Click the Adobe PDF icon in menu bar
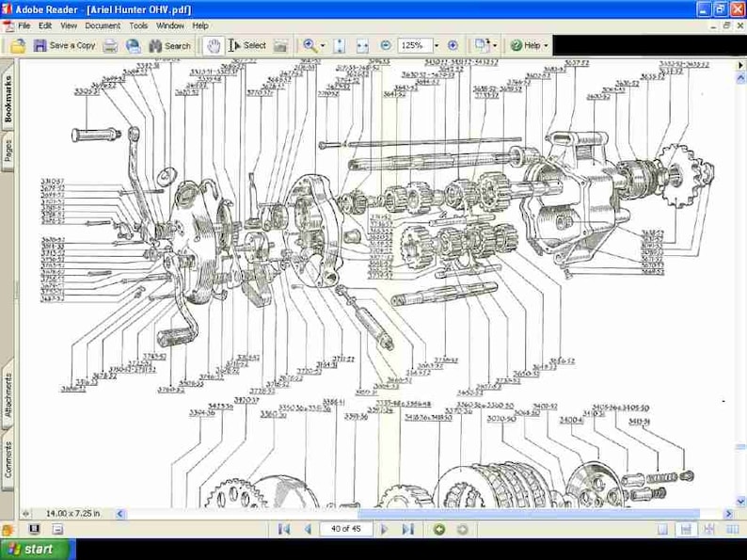 pos(8,25)
